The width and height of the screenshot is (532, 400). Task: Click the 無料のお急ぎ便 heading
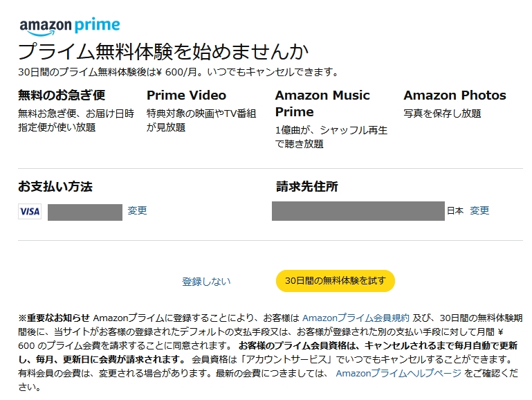62,96
